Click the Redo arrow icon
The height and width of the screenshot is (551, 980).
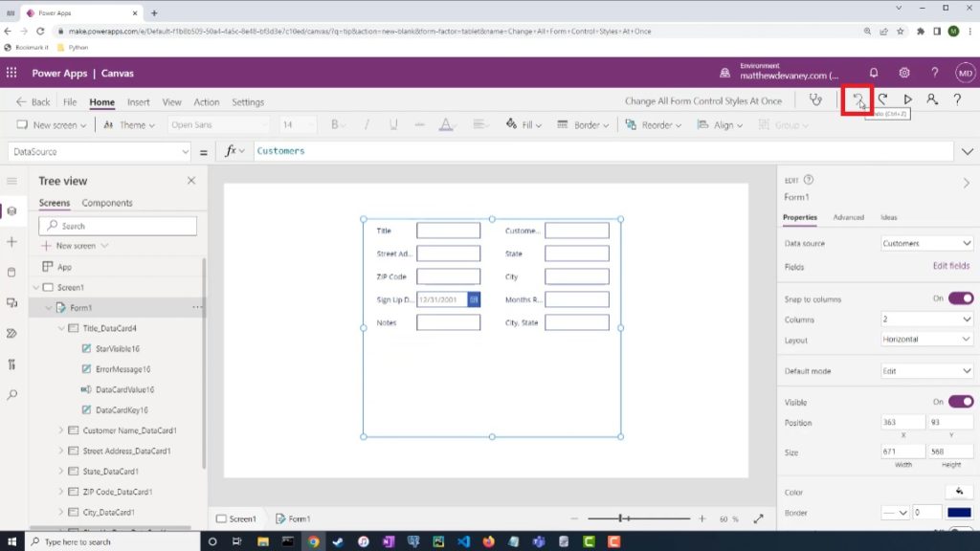(x=882, y=99)
